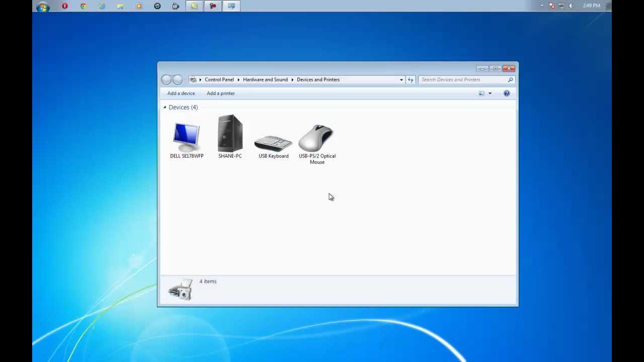Open the view options dropdown arrow

point(490,93)
